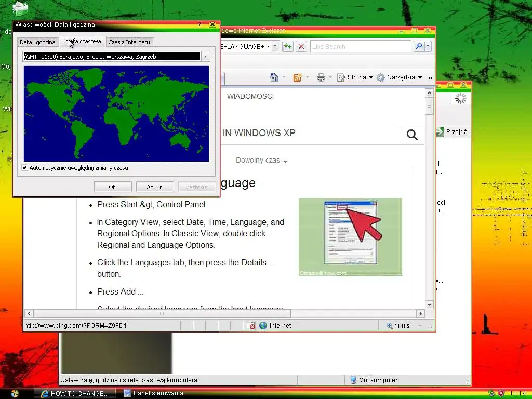Click the Refresh icon in Internet Explorer
The width and height of the screenshot is (532, 399).
pyautogui.click(x=288, y=46)
